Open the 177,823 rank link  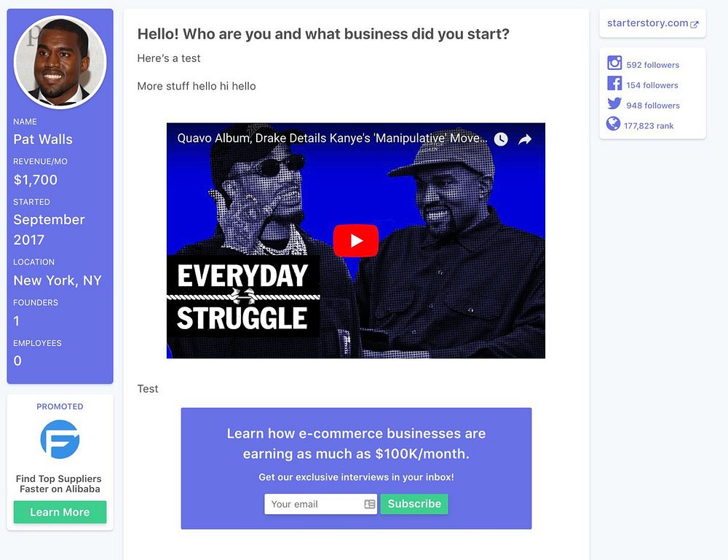click(649, 126)
